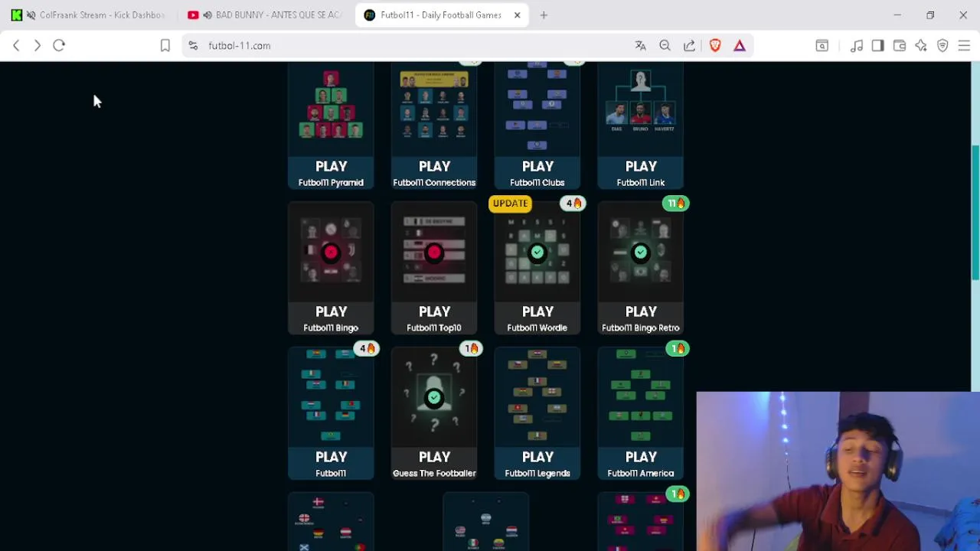This screenshot has width=980, height=551.
Task: Open the zoom magnifier icon in the address bar
Action: [x=665, y=46]
